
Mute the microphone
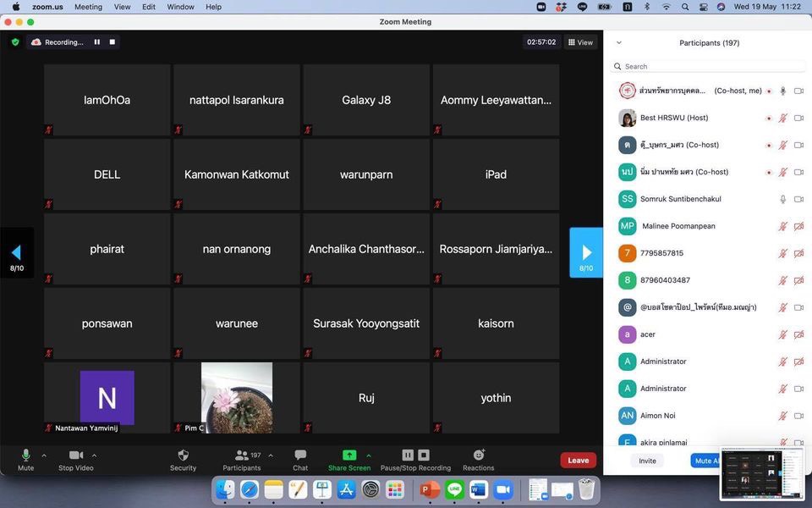point(25,456)
